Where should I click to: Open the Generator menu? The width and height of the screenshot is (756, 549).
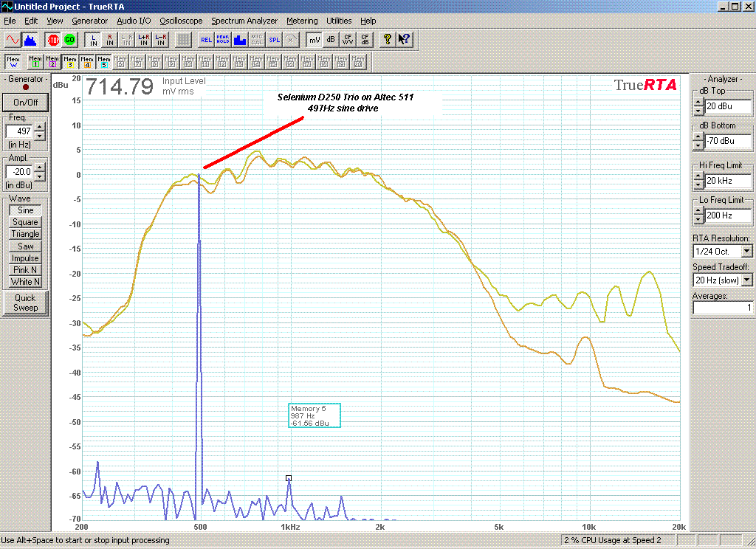click(89, 21)
